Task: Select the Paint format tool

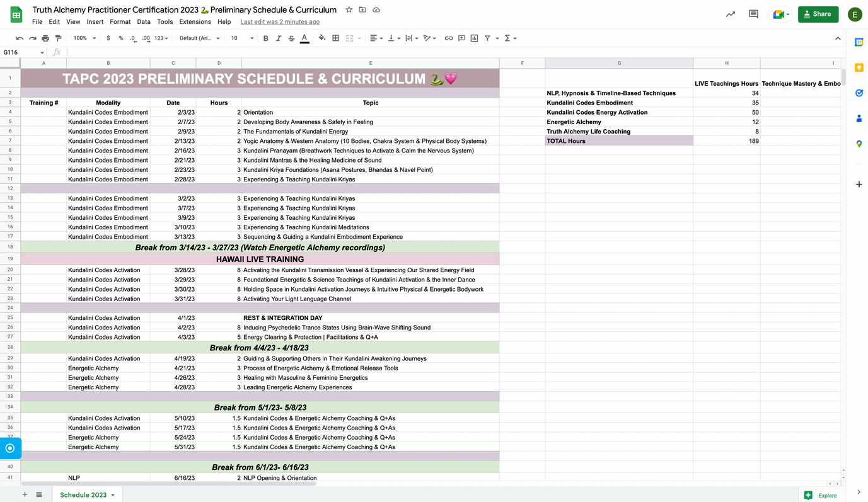Action: point(58,38)
